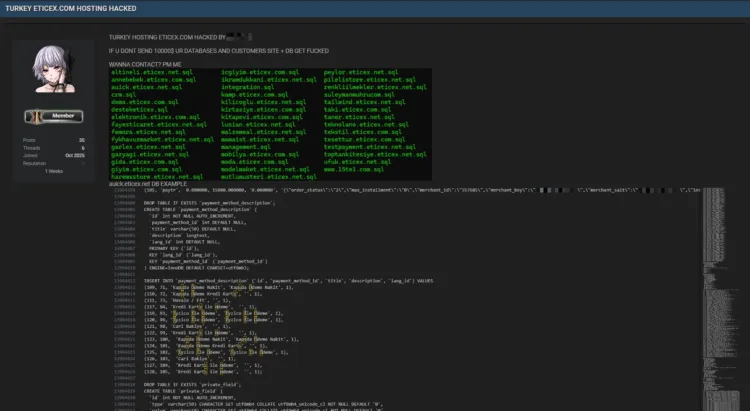
Task: Click 'tailwind.eticex.net.sql' file name
Action: 364,102
